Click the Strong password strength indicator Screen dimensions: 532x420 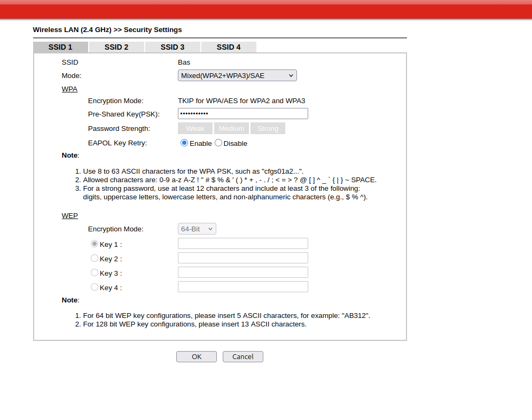pyautogui.click(x=268, y=128)
